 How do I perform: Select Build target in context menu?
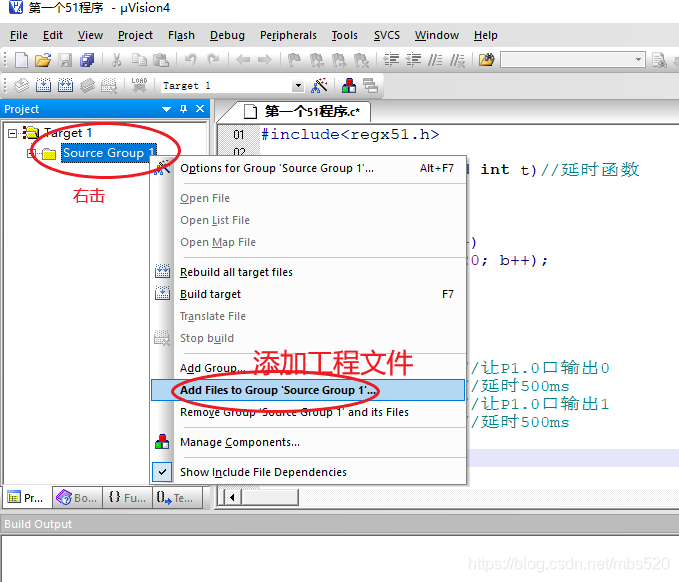pyautogui.click(x=308, y=294)
